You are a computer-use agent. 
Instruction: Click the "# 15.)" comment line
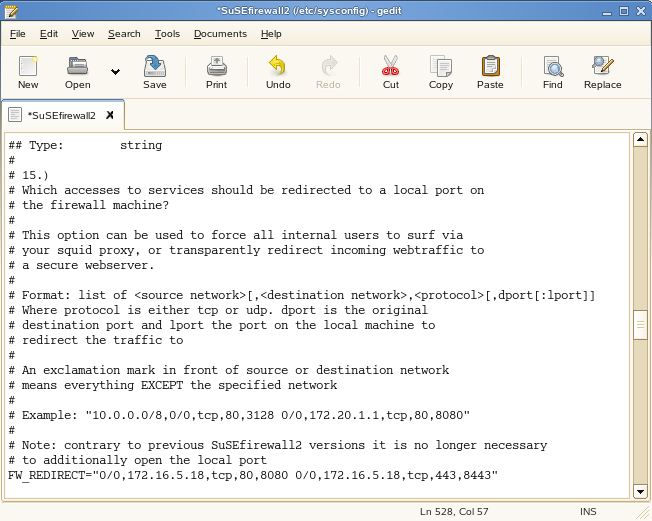pyautogui.click(x=28, y=175)
